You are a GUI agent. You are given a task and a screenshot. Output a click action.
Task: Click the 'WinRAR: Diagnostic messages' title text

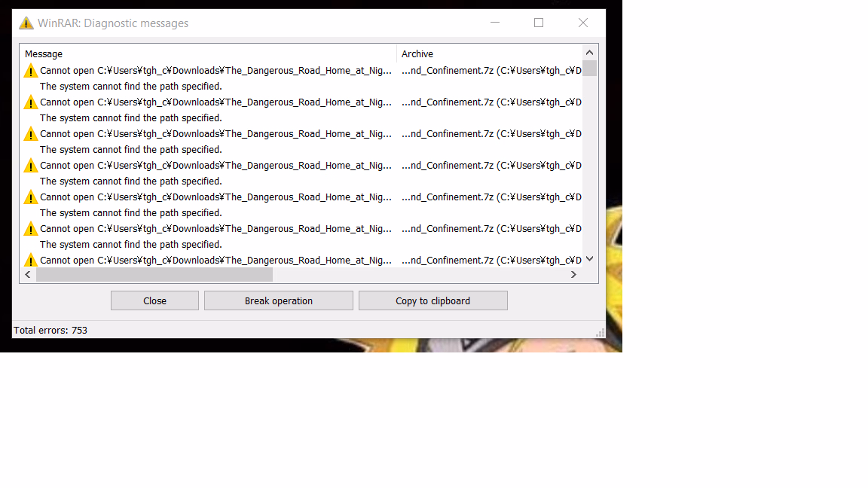(x=113, y=23)
